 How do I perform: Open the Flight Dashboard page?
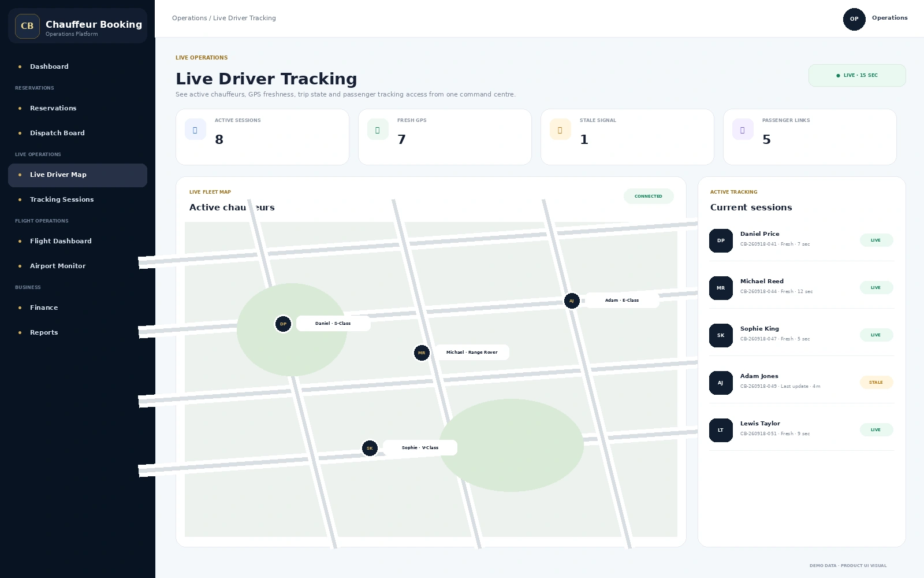coord(77,241)
